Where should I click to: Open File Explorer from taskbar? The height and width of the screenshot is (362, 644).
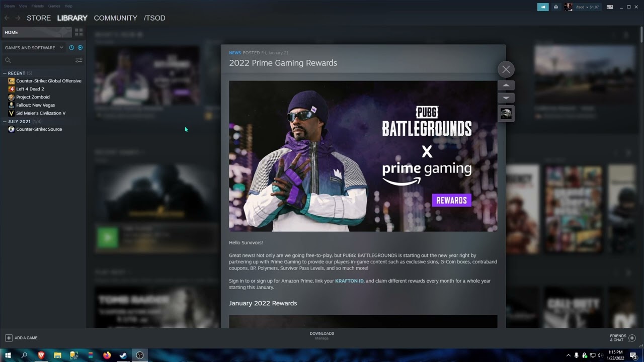pyautogui.click(x=57, y=355)
